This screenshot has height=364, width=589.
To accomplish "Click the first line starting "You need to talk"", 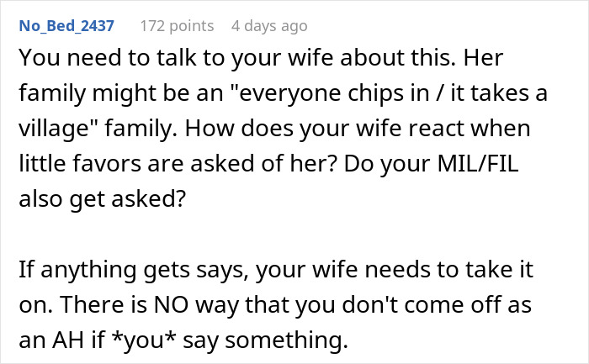I will [x=261, y=58].
